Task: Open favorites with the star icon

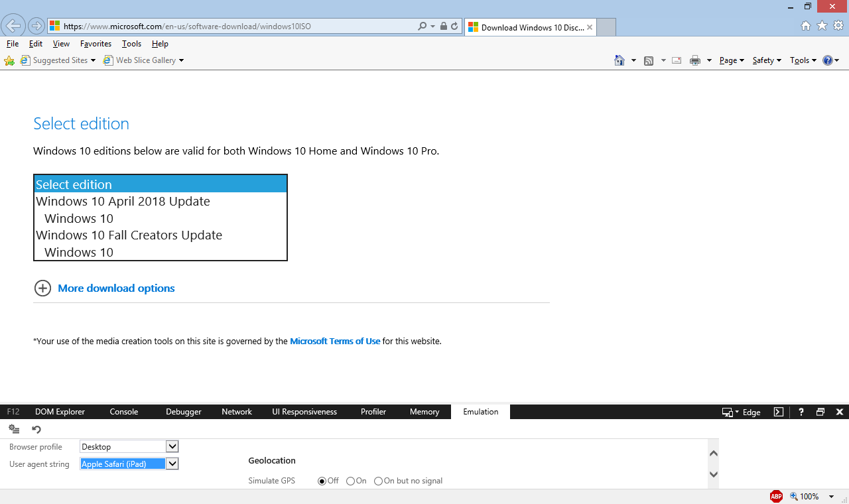Action: point(822,26)
